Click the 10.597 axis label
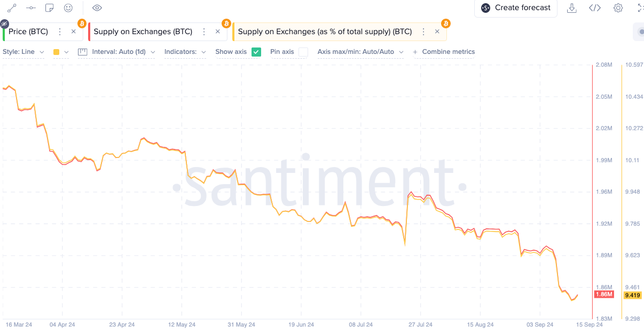This screenshot has height=333, width=644. tap(634, 65)
